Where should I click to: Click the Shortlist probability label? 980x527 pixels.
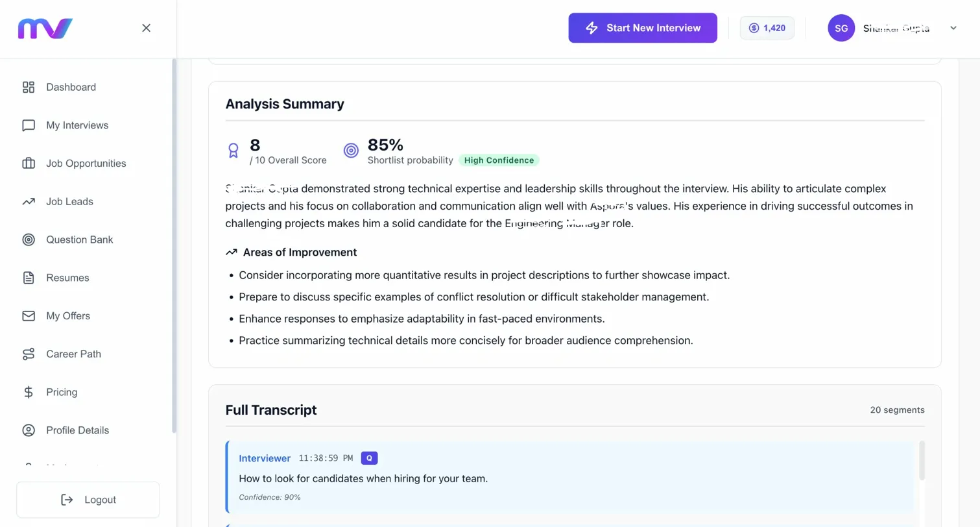[411, 160]
